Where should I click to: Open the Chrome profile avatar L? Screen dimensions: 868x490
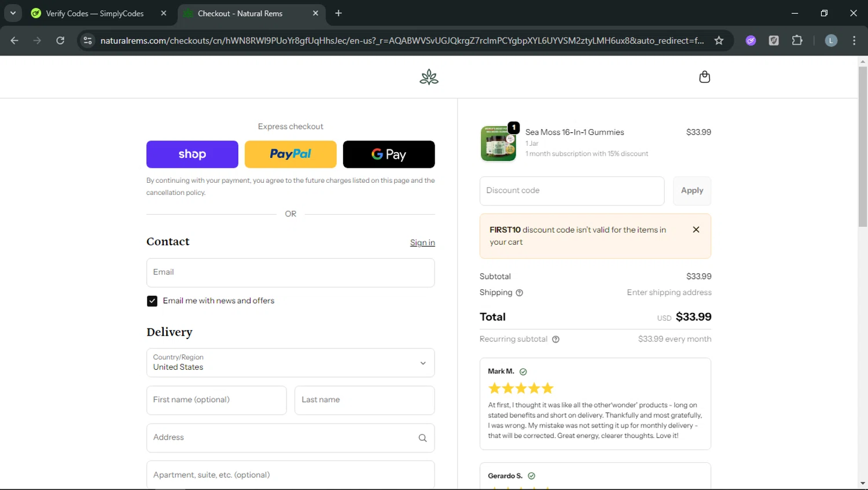[831, 40]
